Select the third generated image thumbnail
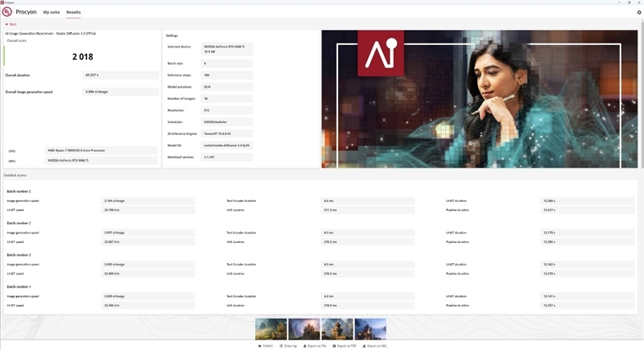The height and width of the screenshot is (350, 644). click(x=337, y=328)
